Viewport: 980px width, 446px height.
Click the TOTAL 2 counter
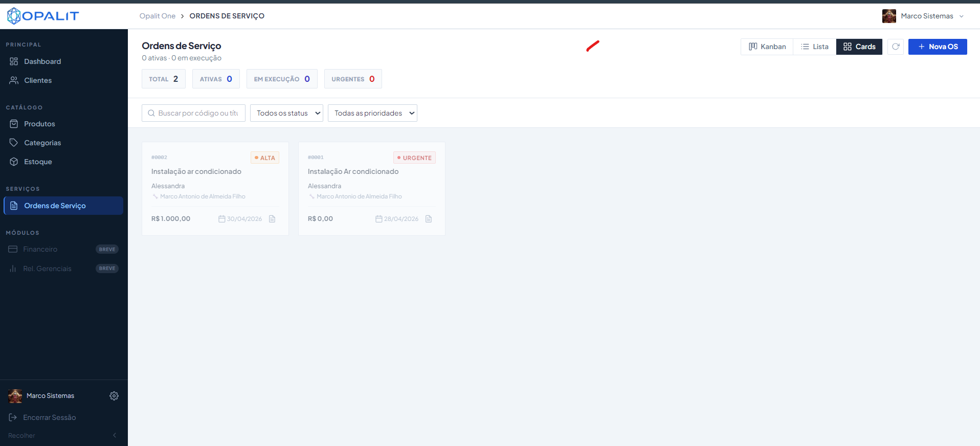click(x=164, y=79)
